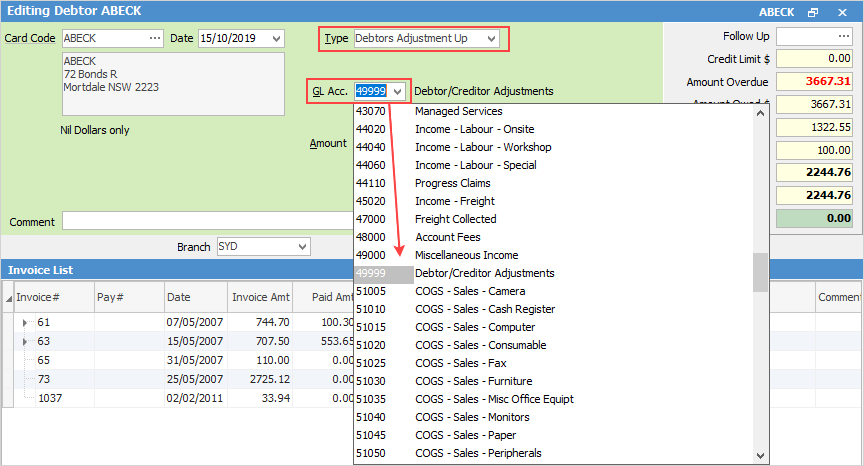Click the Follow Up ellipsis button
Viewport: 864px width, 466px height.
[x=842, y=36]
